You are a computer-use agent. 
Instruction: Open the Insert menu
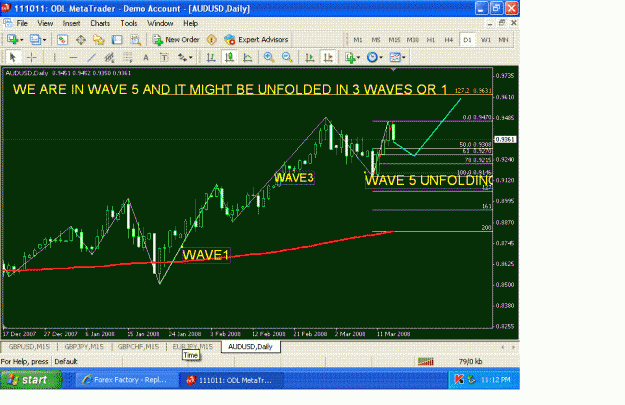pos(71,24)
